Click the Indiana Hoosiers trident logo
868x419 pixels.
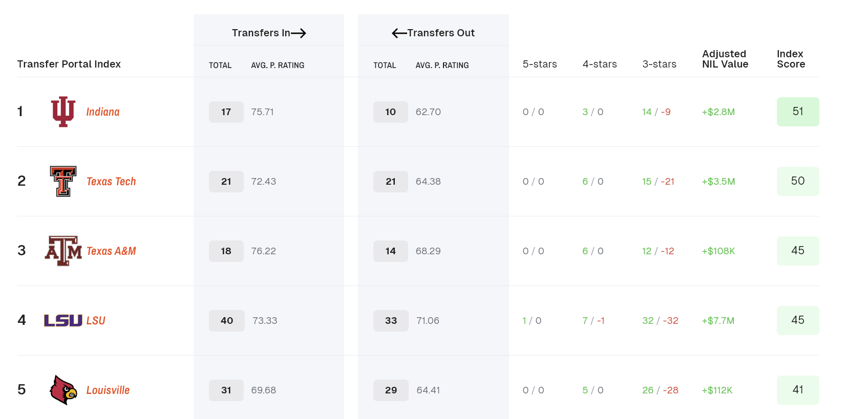pyautogui.click(x=63, y=112)
